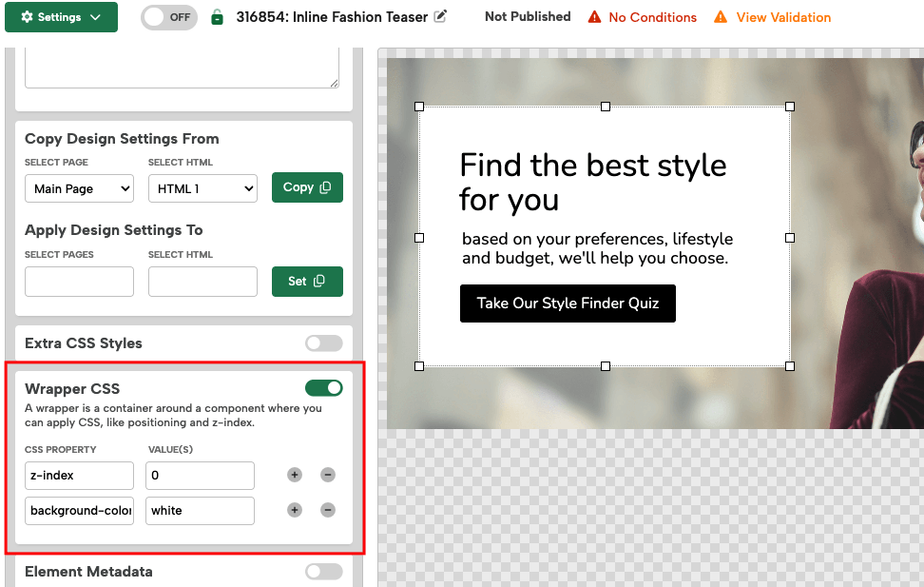The image size is (924, 587).
Task: Click the edit pencil icon next to campaign title
Action: point(440,17)
